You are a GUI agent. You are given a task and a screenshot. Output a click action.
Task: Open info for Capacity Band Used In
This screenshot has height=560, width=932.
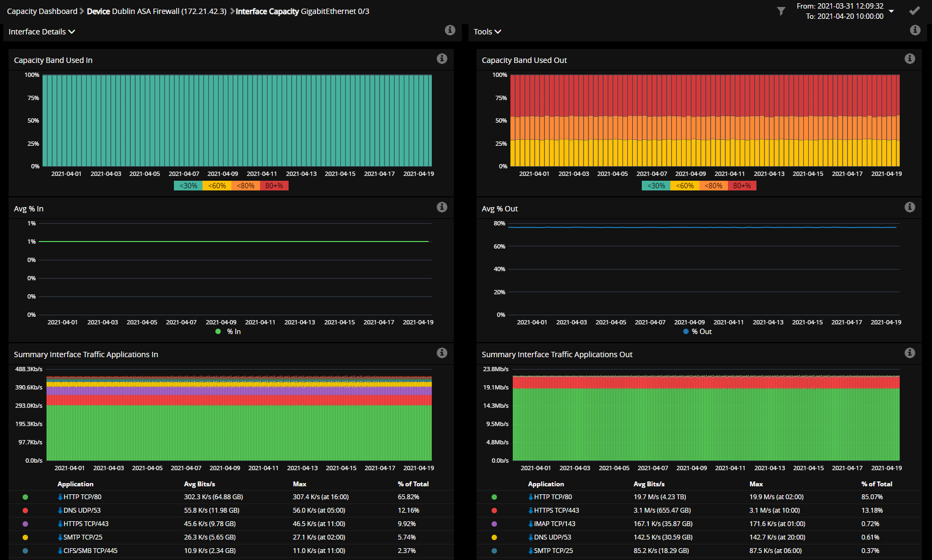442,59
